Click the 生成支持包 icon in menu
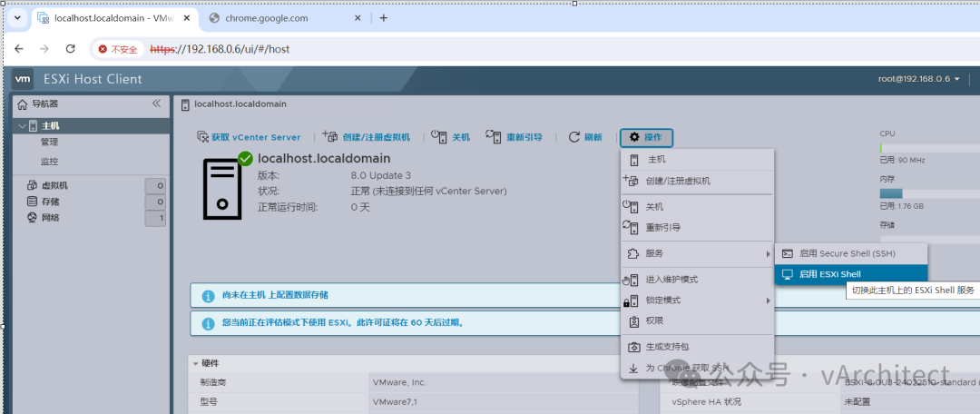The height and width of the screenshot is (414, 980). pos(633,347)
